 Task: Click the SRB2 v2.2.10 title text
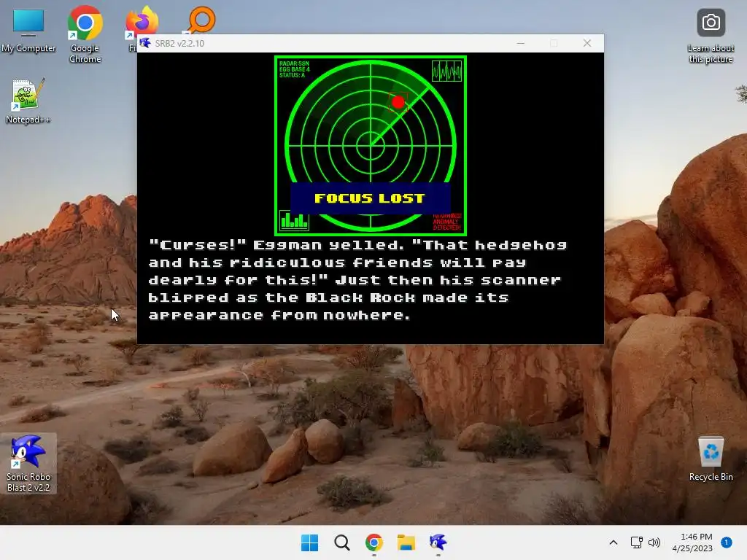(179, 43)
